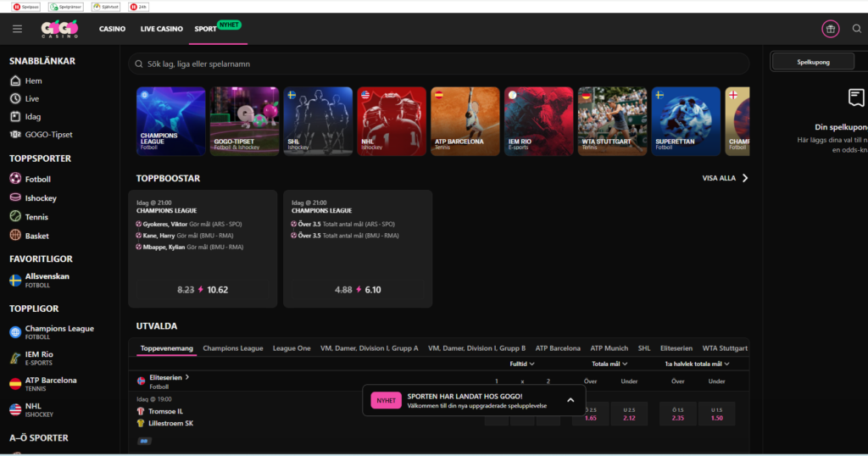Screen dimensions: 868x456
Task: Select the Toppevenemang tab
Action: point(167,348)
